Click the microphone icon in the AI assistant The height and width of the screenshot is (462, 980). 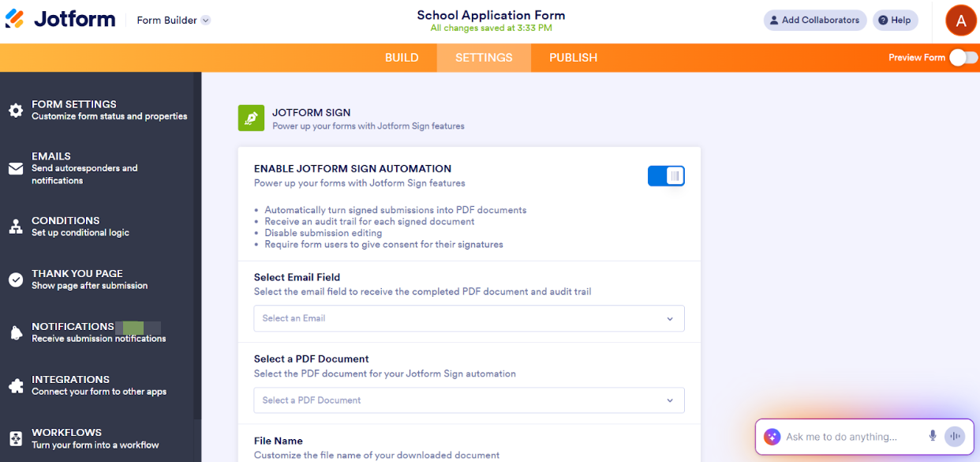coord(932,436)
